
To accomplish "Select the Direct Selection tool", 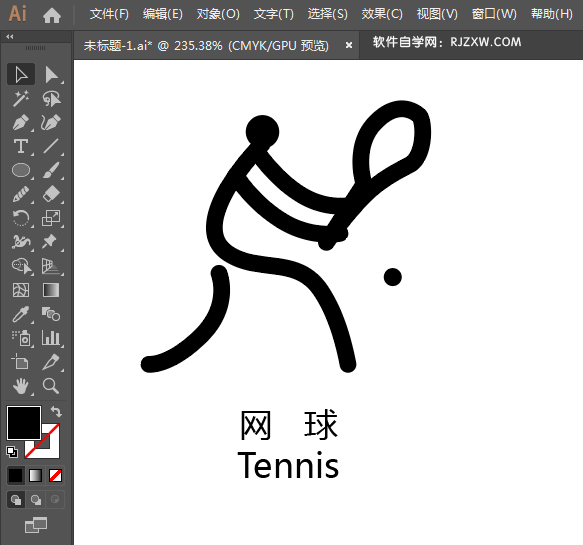I will click(51, 74).
